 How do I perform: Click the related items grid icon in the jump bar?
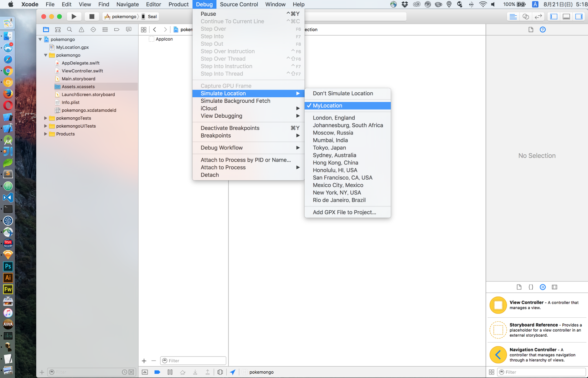(x=144, y=30)
